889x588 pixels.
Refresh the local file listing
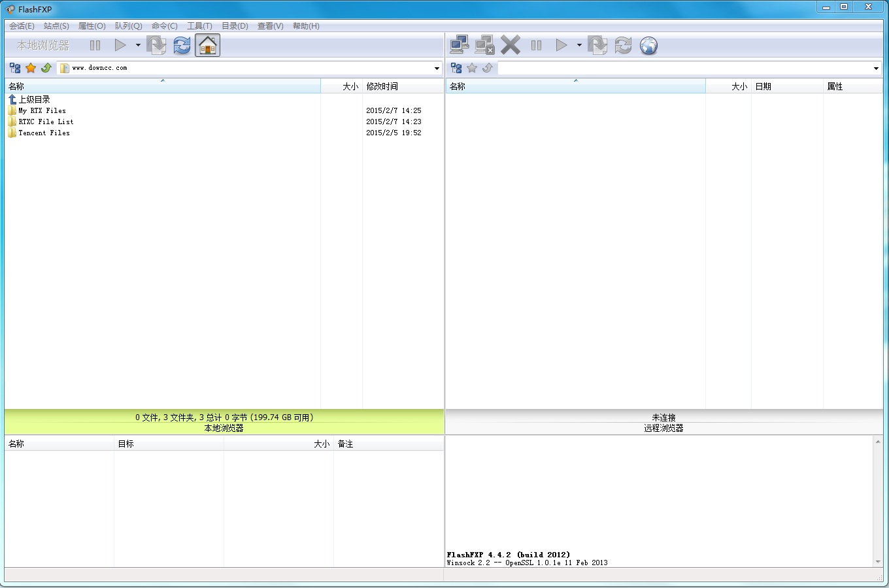tap(182, 45)
